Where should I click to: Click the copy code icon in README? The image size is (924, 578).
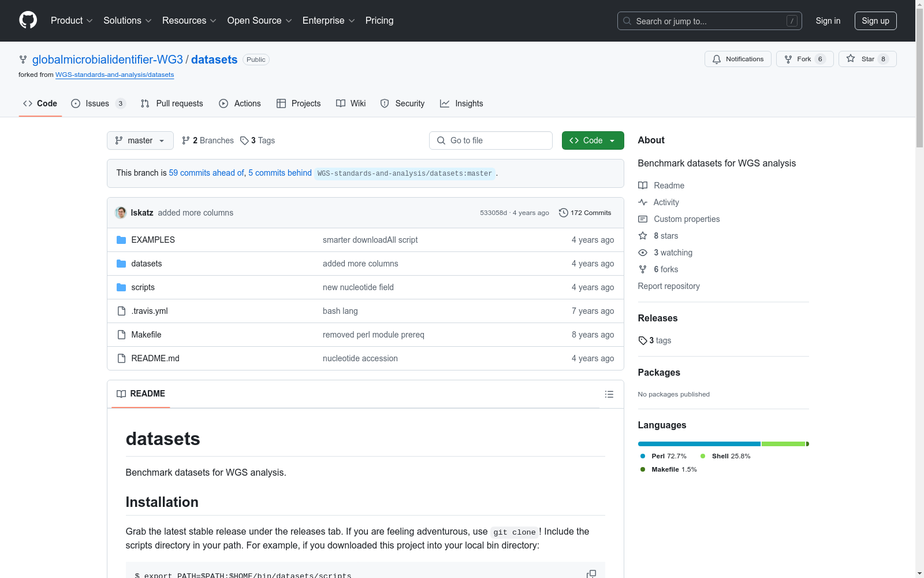click(591, 574)
